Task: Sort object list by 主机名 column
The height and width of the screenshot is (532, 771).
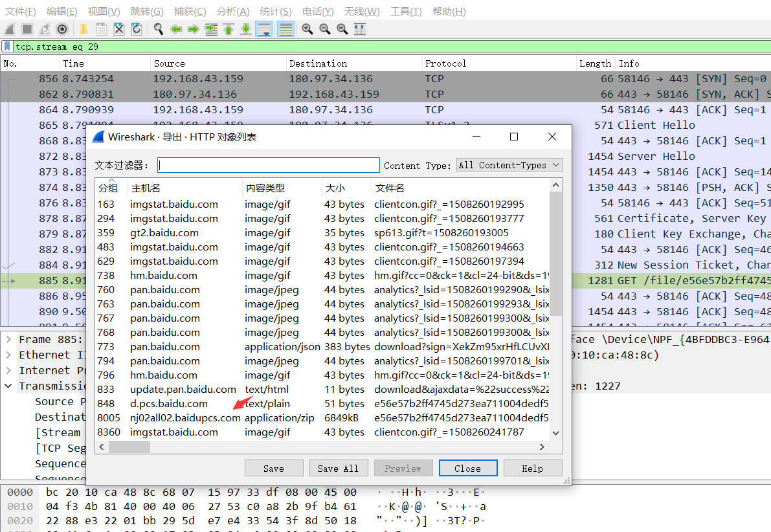Action: click(185, 188)
